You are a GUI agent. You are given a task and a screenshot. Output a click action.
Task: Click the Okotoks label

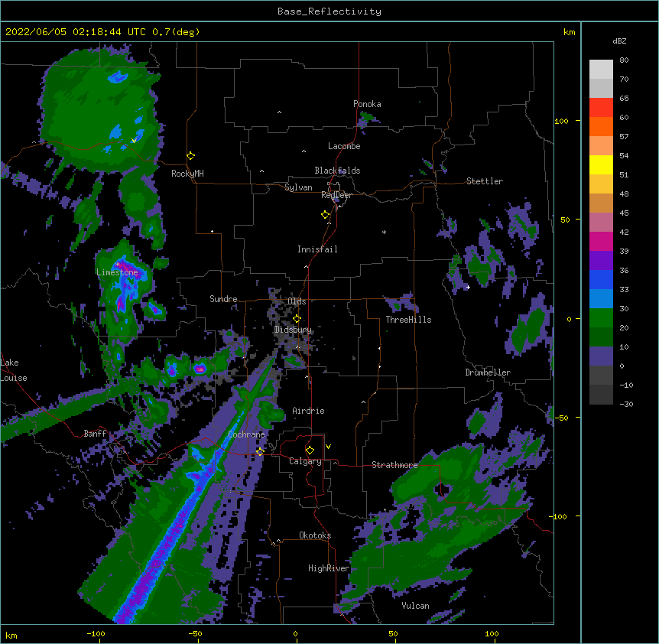pyautogui.click(x=315, y=535)
